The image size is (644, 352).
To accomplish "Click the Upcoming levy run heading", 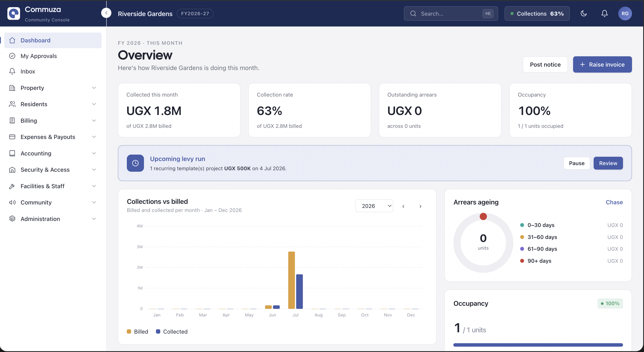I will coord(178,159).
